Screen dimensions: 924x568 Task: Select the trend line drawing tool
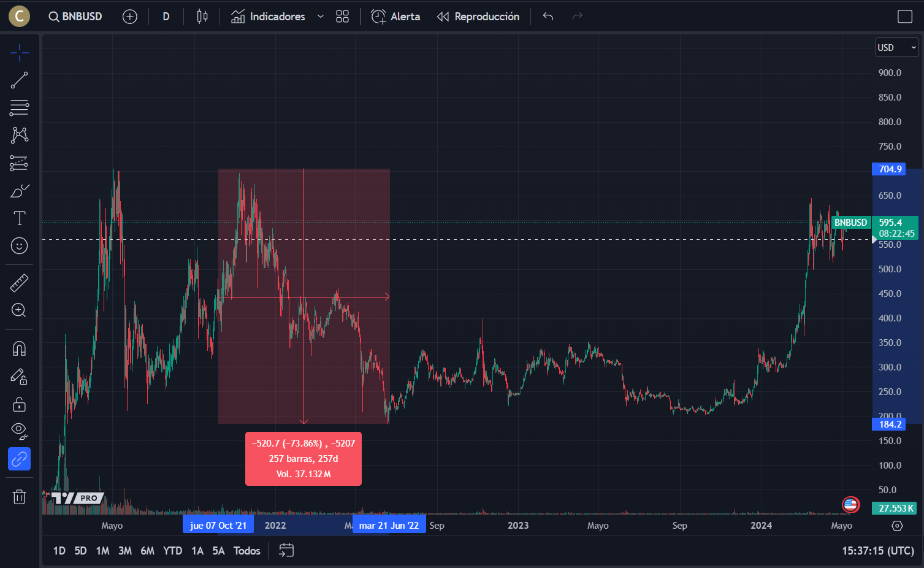coord(20,80)
